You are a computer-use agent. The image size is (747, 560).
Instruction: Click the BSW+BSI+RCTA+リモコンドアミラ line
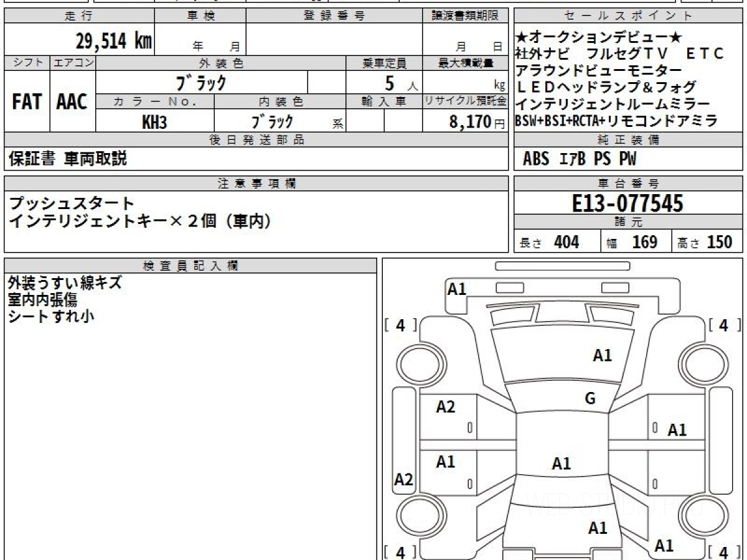[x=616, y=121]
